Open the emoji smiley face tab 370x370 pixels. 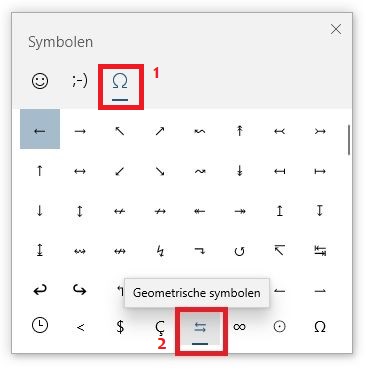tap(40, 81)
